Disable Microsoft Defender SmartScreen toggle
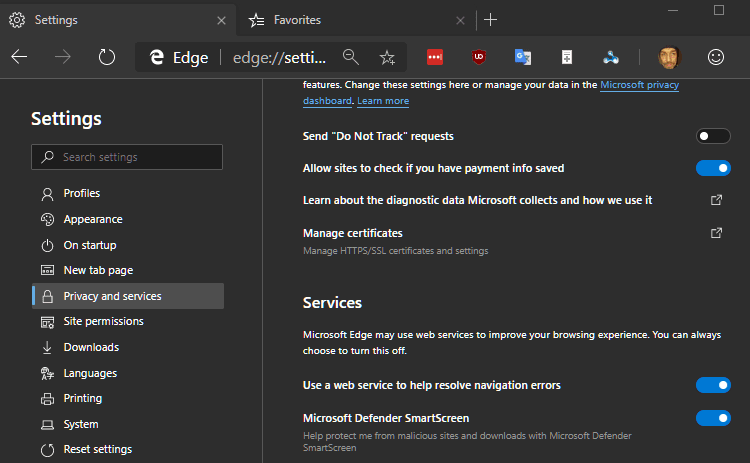The width and height of the screenshot is (750, 463). point(713,418)
